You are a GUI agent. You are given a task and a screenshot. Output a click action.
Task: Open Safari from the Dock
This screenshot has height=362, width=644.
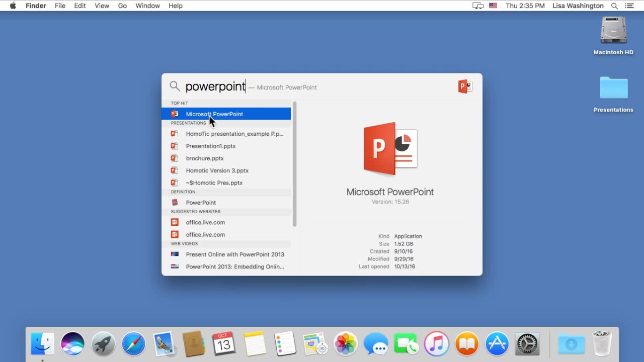pos(133,344)
